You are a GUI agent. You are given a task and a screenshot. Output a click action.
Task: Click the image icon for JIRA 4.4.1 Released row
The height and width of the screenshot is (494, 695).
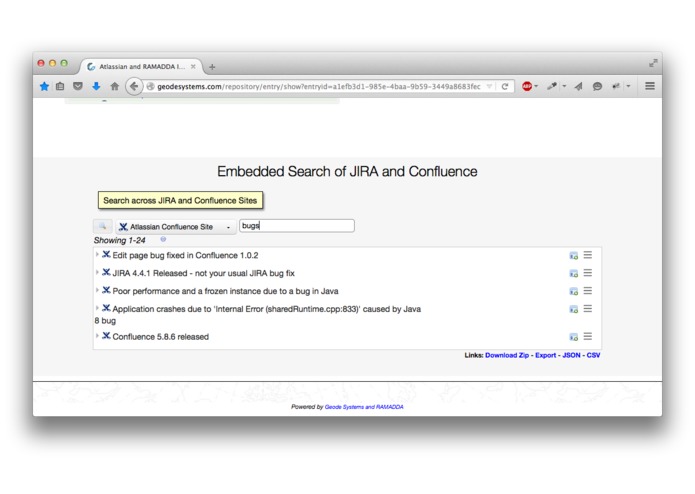click(x=574, y=273)
